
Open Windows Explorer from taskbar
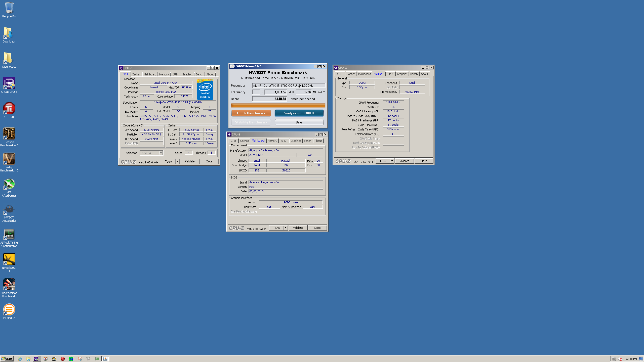(x=28, y=359)
